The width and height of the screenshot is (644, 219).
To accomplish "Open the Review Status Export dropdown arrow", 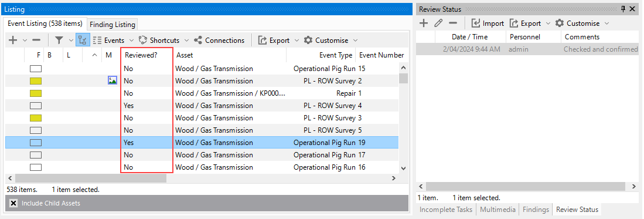I will [548, 23].
